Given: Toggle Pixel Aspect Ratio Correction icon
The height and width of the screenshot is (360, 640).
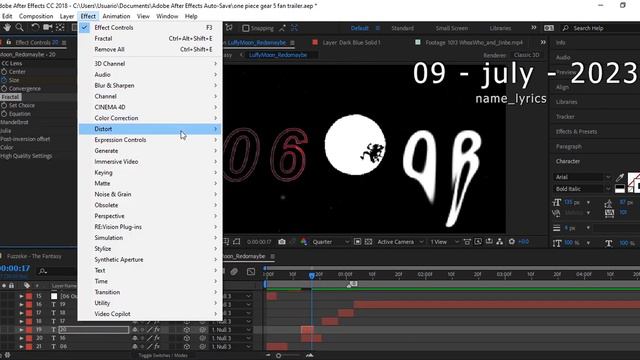Looking at the screenshot, I should tap(467, 242).
